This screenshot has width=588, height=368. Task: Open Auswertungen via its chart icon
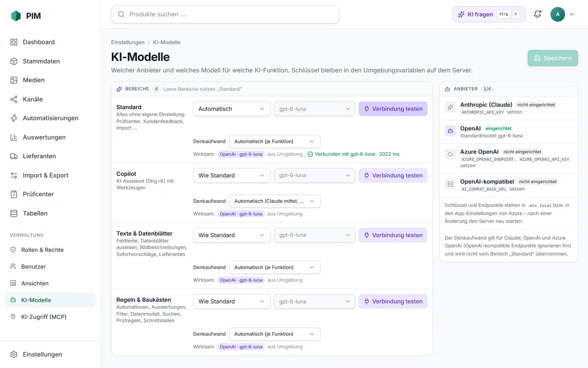(14, 137)
